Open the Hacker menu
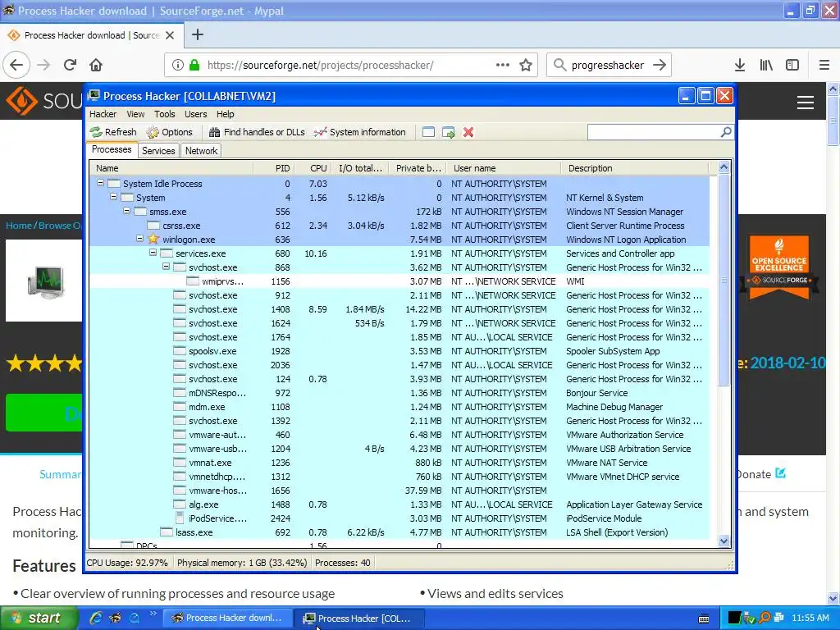The width and height of the screenshot is (840, 630). pyautogui.click(x=103, y=114)
